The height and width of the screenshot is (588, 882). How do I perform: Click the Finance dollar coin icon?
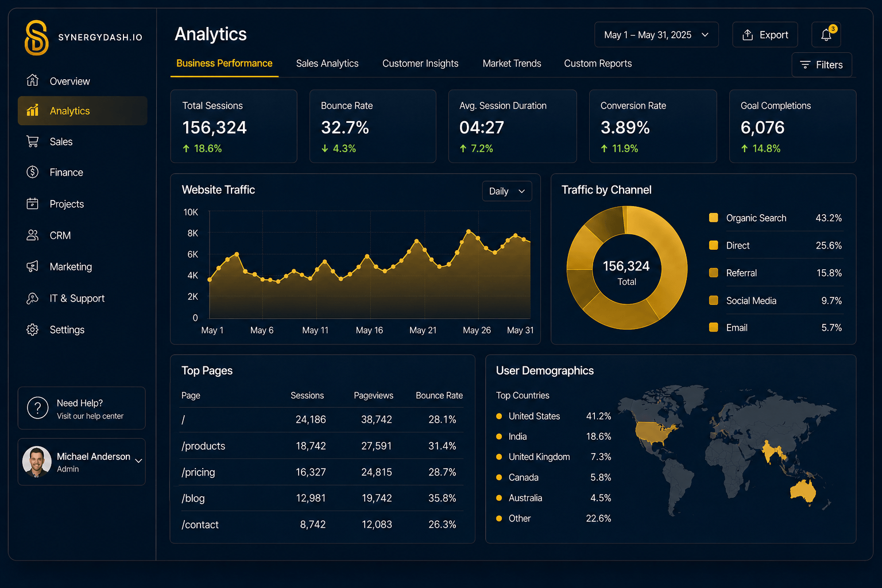[33, 172]
